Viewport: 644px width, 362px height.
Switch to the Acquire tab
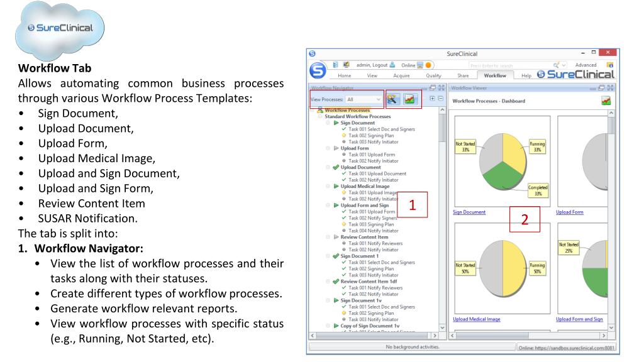(401, 75)
